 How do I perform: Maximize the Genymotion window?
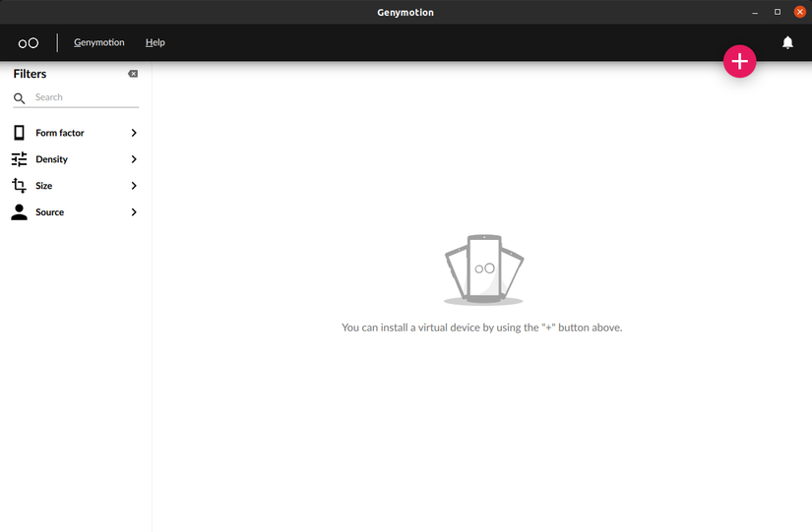click(x=778, y=12)
